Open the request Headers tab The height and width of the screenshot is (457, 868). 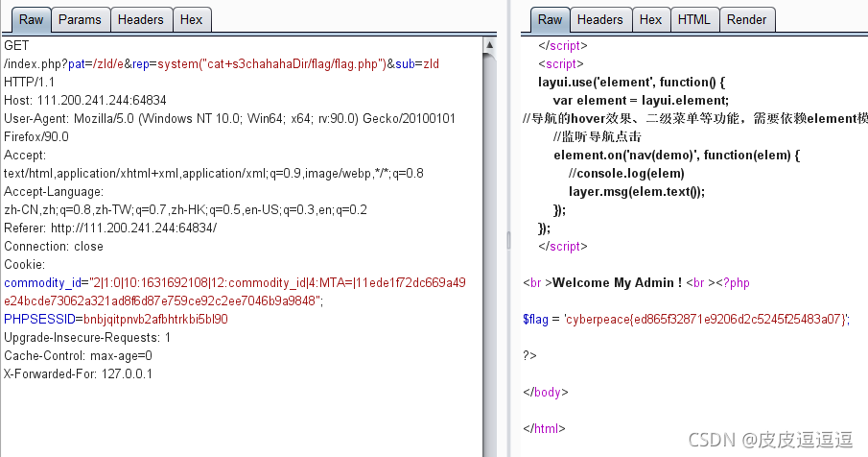tap(141, 20)
